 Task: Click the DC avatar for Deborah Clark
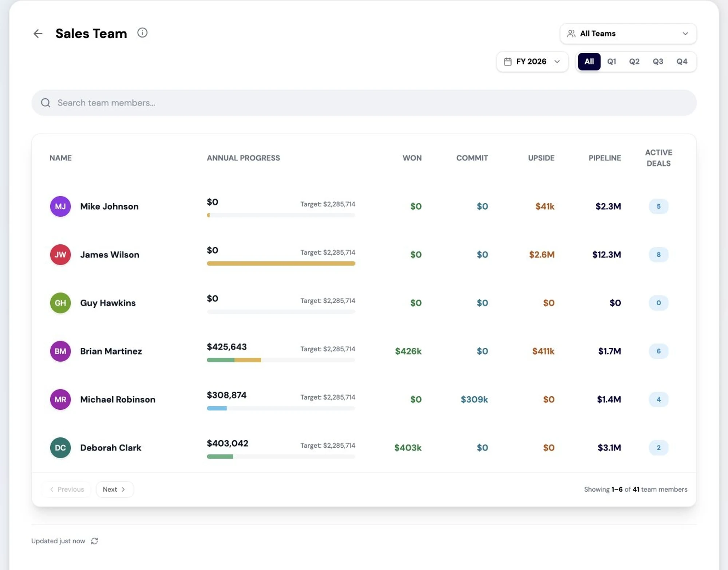60,448
